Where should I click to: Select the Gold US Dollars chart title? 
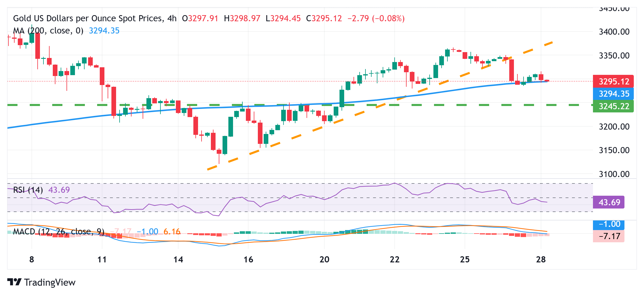click(95, 18)
